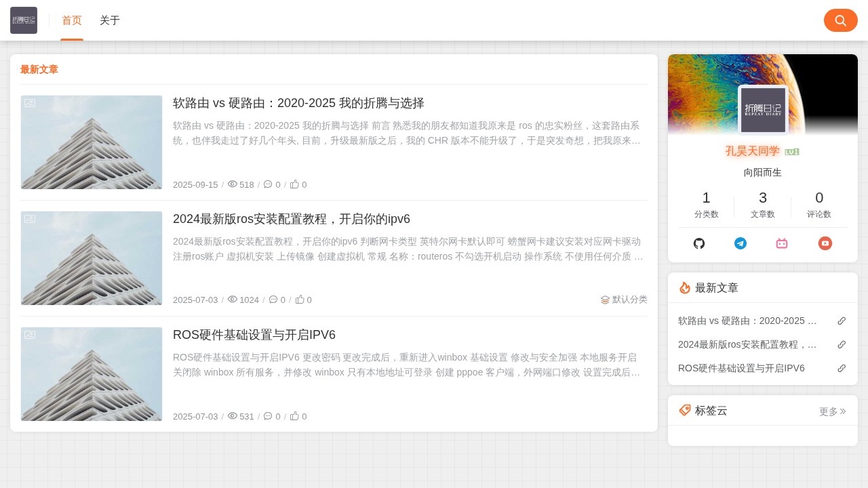Click the profile avatar image

pyautogui.click(x=763, y=110)
